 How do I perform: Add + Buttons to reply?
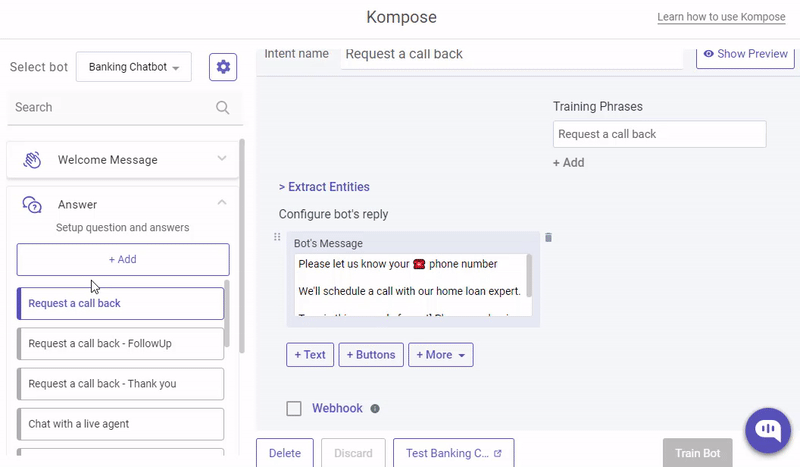click(x=371, y=355)
